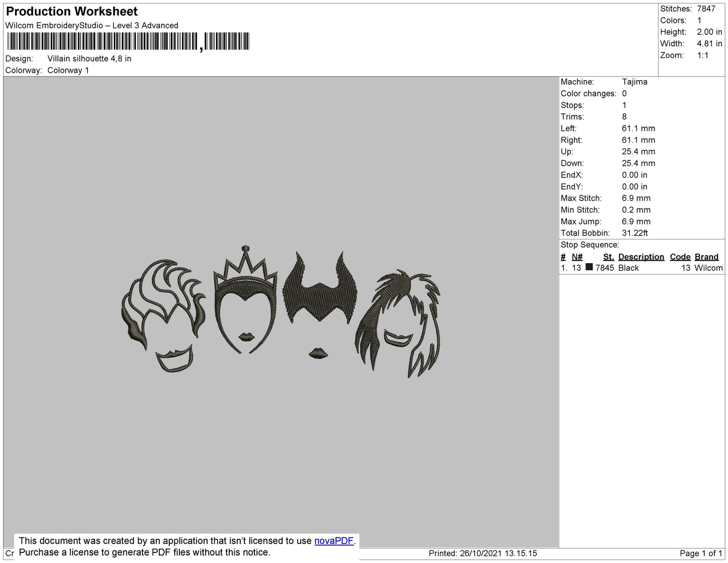Screen dimensions: 728x563
Task: Click the 'St.' column header
Action: coord(609,257)
